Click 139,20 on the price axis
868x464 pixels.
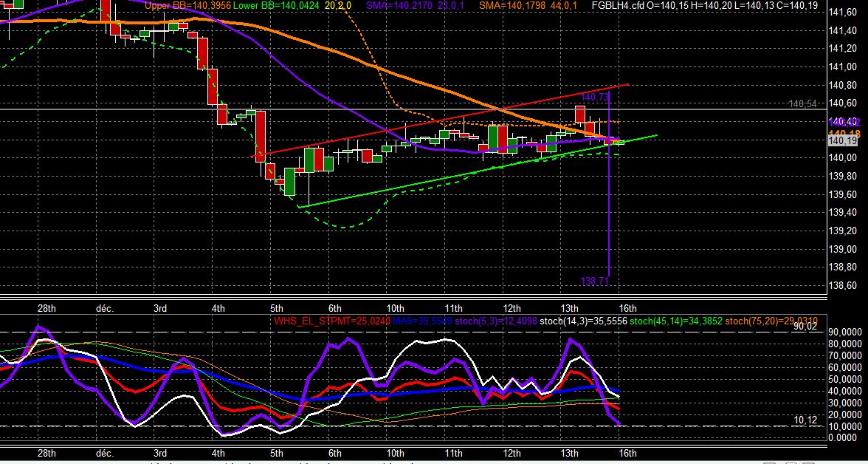point(844,231)
